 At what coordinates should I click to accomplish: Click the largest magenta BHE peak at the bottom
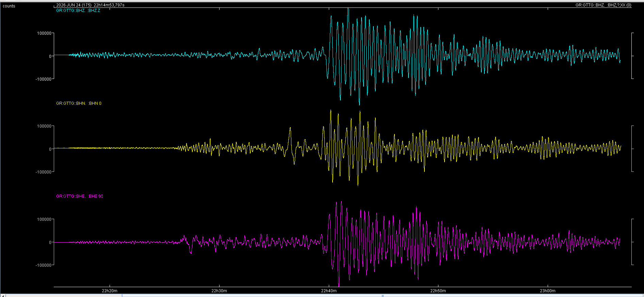[339, 285]
